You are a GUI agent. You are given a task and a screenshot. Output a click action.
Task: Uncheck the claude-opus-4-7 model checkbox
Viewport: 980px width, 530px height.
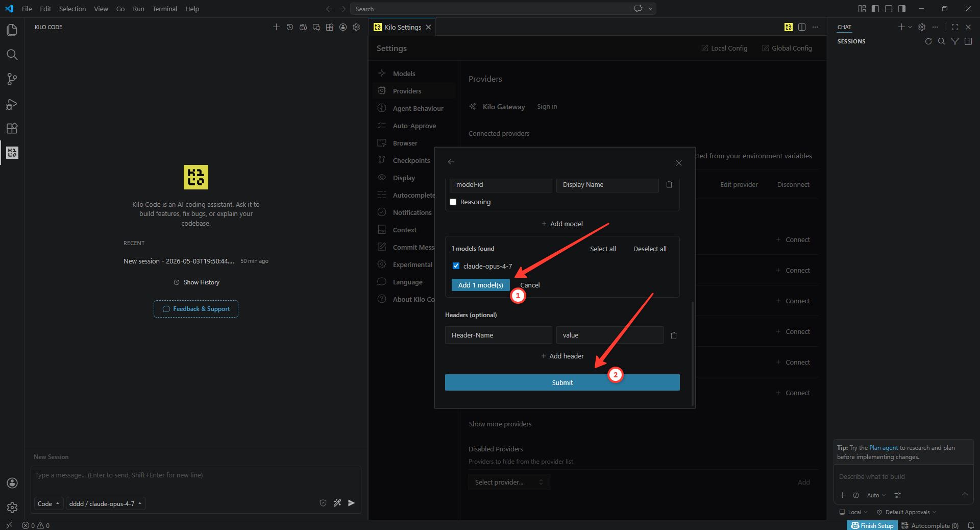456,266
